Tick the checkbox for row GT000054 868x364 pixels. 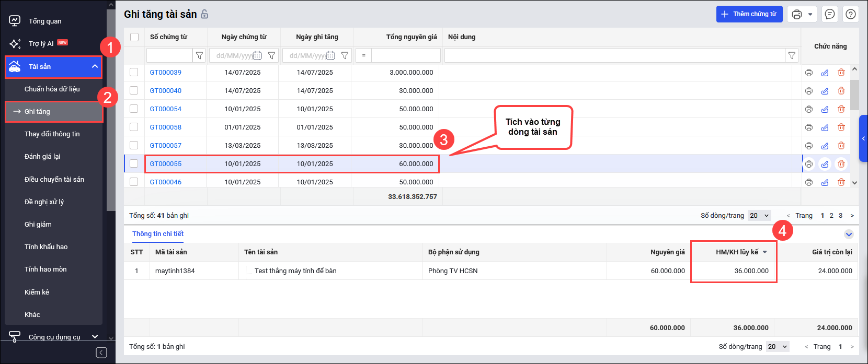[x=134, y=109]
